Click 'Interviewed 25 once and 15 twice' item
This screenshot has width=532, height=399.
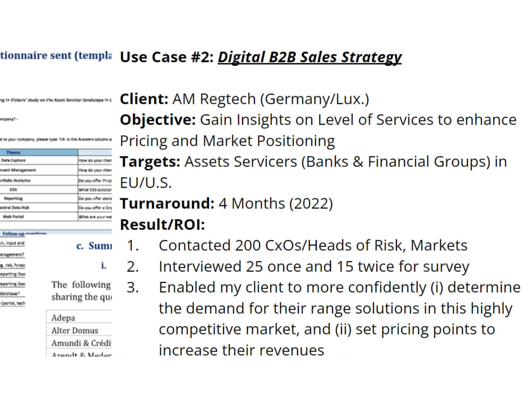tap(314, 267)
